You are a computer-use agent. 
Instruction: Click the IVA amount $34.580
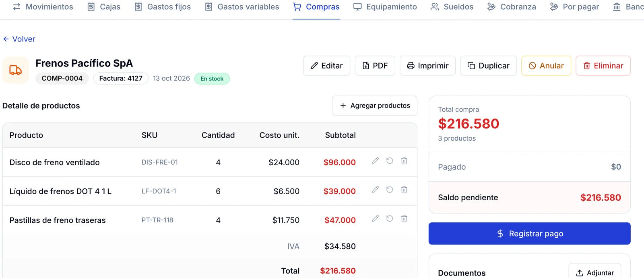pyautogui.click(x=340, y=246)
